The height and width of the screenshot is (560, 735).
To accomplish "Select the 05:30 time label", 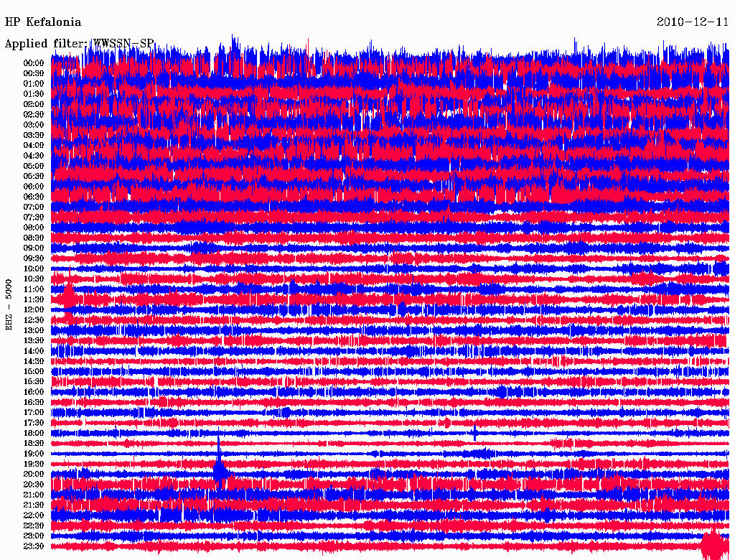I will 34,177.
